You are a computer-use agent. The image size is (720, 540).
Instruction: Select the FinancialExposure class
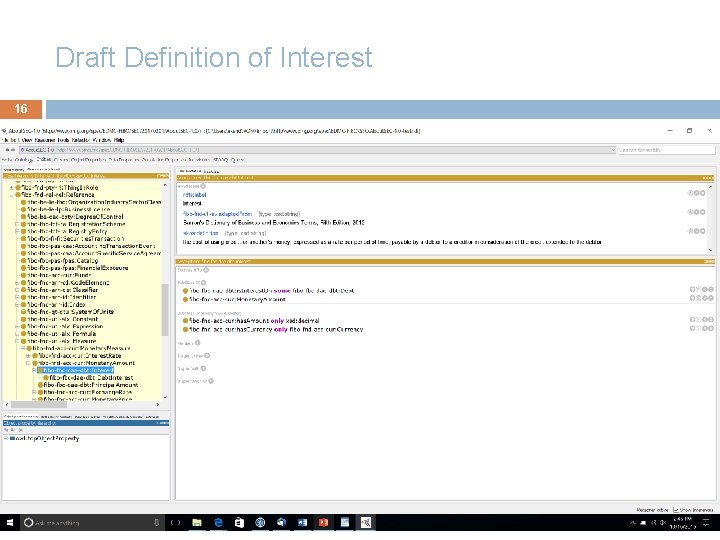coord(78,268)
